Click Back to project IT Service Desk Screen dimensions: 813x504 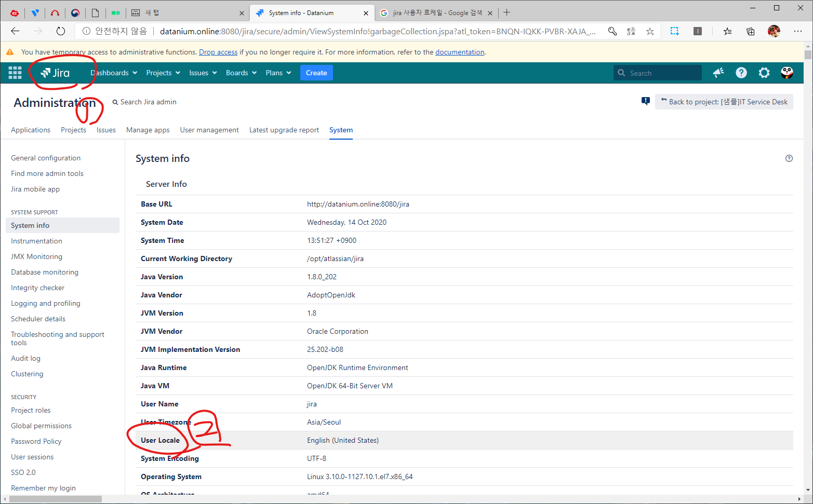coord(724,102)
